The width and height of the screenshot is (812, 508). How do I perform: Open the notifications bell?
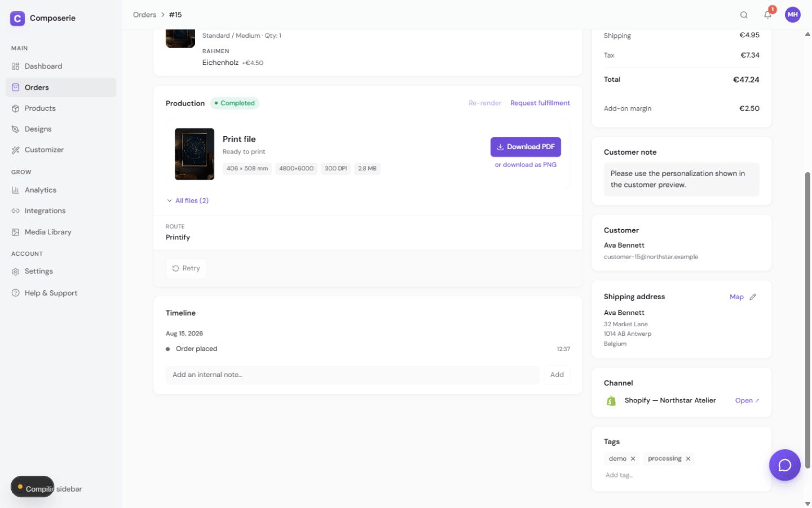pos(767,15)
